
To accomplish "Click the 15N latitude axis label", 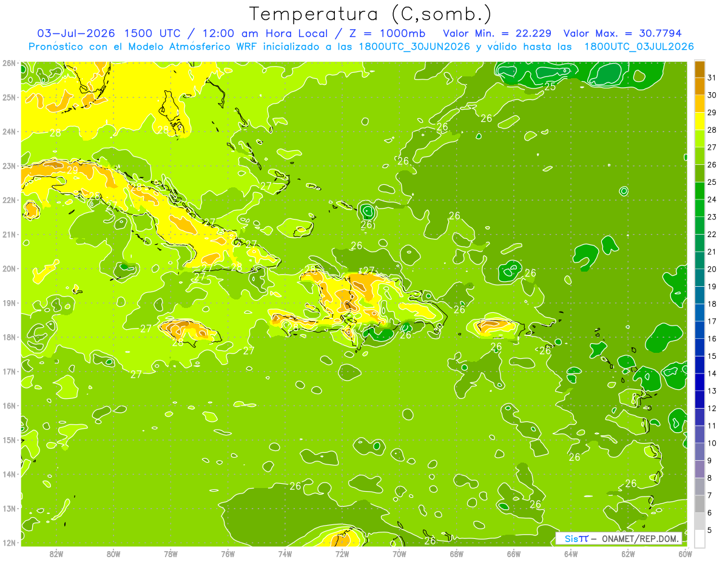I will (x=9, y=440).
